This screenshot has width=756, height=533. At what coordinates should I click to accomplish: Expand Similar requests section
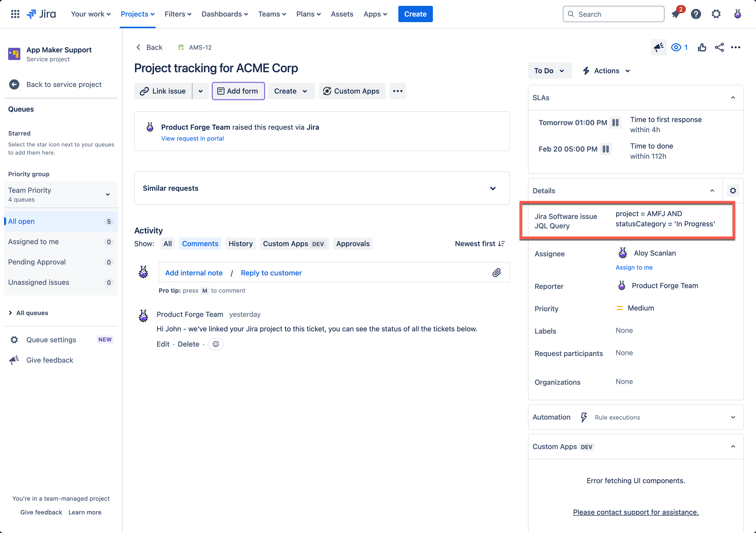pos(493,188)
